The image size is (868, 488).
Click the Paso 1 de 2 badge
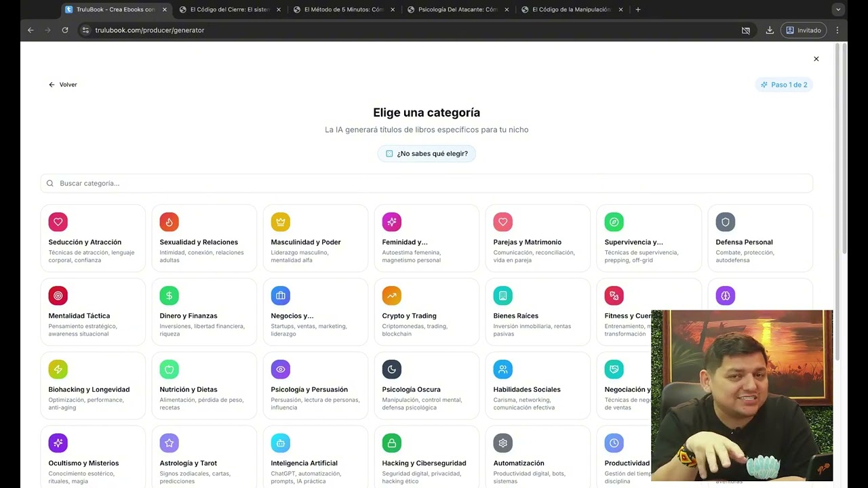point(784,85)
